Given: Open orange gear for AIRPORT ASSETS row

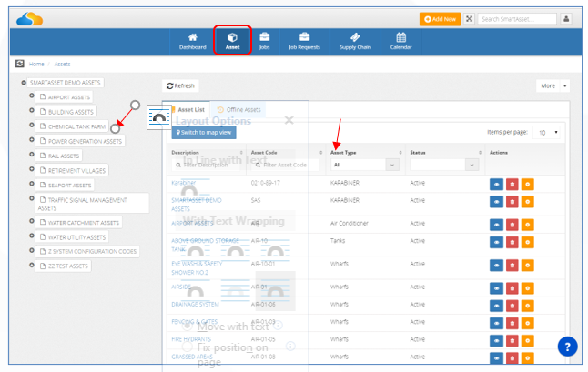Looking at the screenshot, I should 527,225.
